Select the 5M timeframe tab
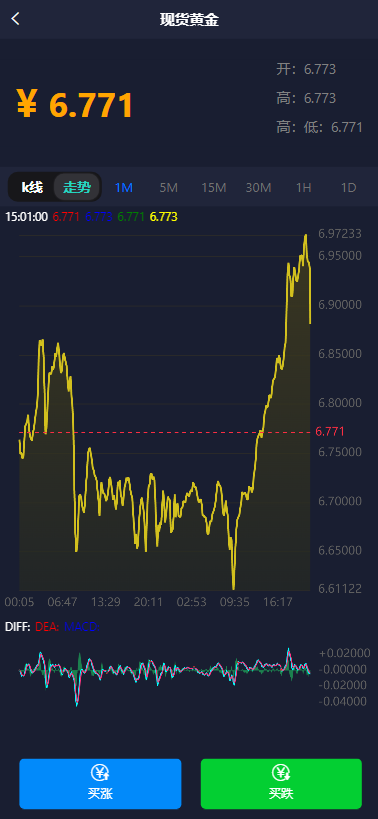Image resolution: width=378 pixels, height=819 pixels. (169, 188)
